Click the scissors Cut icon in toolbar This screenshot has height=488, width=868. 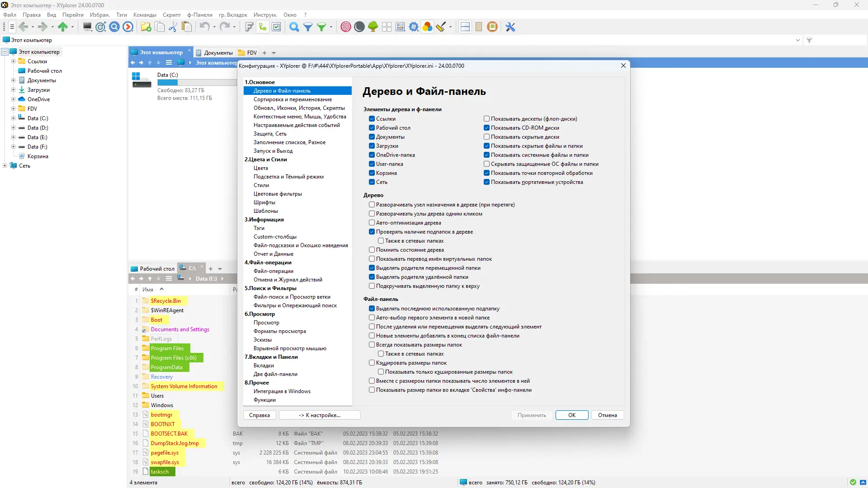(x=173, y=27)
